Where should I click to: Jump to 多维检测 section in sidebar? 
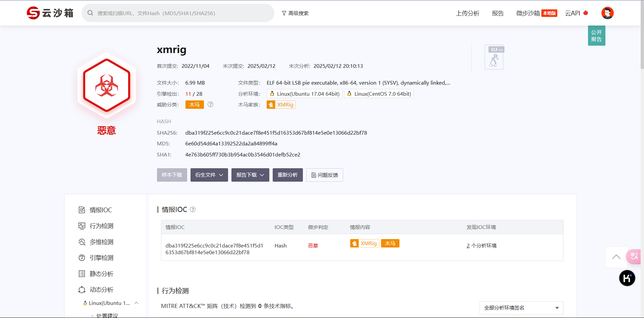(x=101, y=242)
